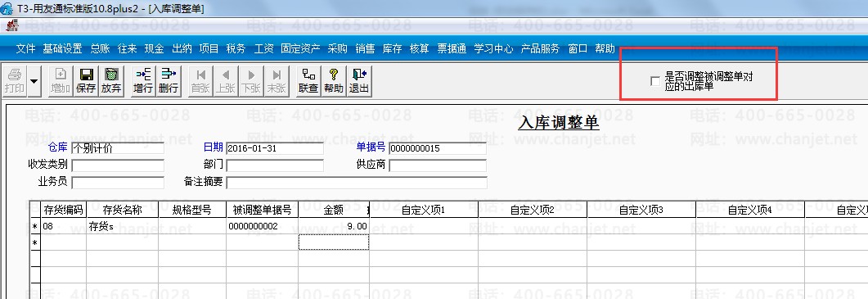Click the 自定义项1 column header
This screenshot has width=868, height=299.
pos(424,210)
